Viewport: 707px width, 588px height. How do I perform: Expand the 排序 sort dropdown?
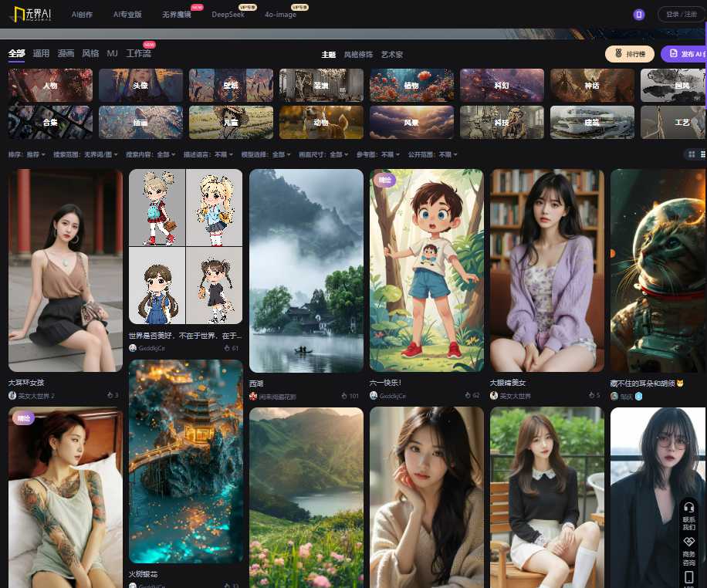(25, 154)
